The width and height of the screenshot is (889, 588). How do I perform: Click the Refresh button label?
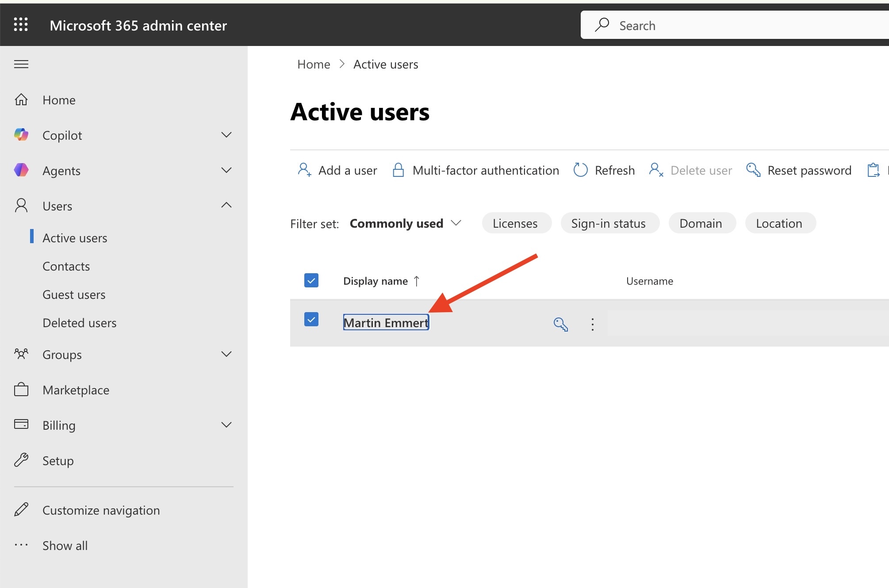(x=615, y=170)
